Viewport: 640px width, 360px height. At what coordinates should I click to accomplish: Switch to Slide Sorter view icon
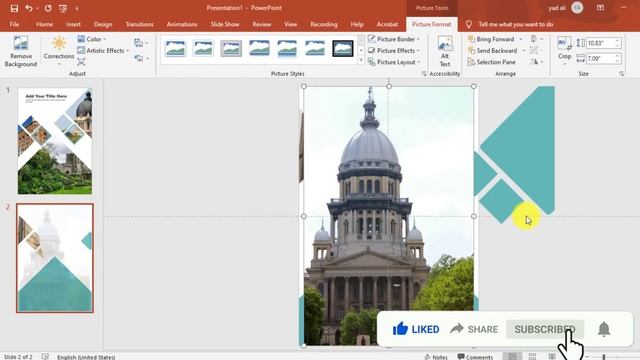pyautogui.click(x=532, y=356)
